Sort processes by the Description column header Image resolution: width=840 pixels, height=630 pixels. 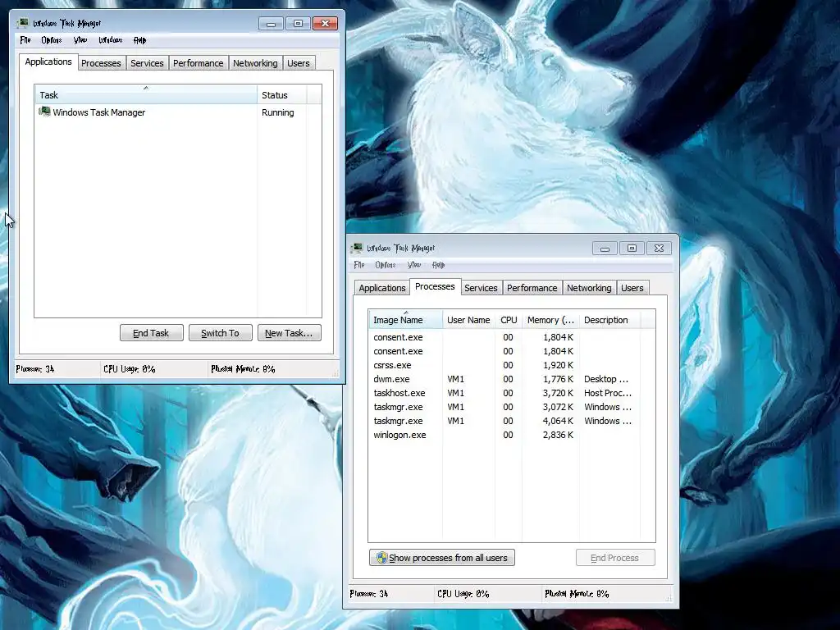(609, 320)
